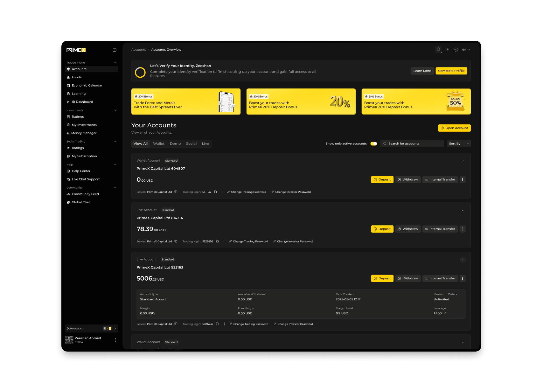Open Investments Ratings in sidebar

point(92,117)
